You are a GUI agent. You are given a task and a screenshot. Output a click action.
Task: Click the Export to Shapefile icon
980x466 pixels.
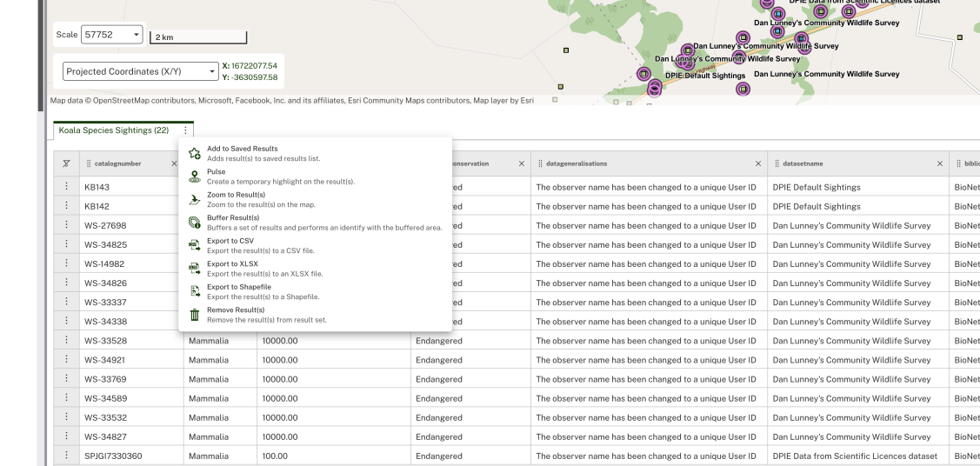pos(195,292)
